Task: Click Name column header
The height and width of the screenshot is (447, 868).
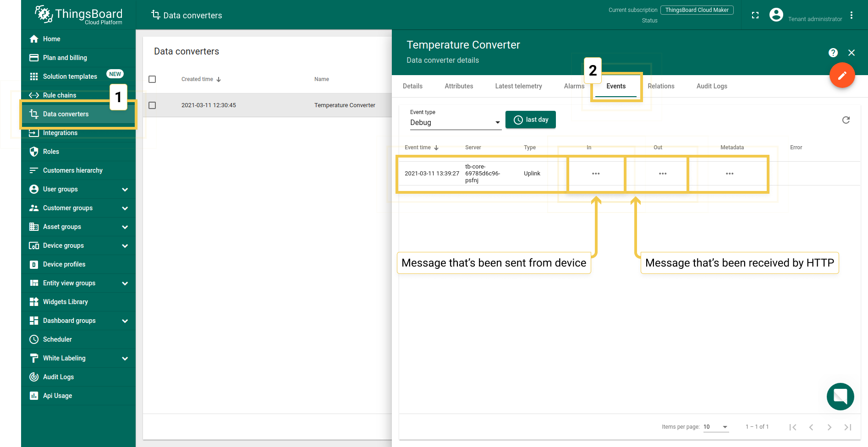Action: [x=322, y=79]
